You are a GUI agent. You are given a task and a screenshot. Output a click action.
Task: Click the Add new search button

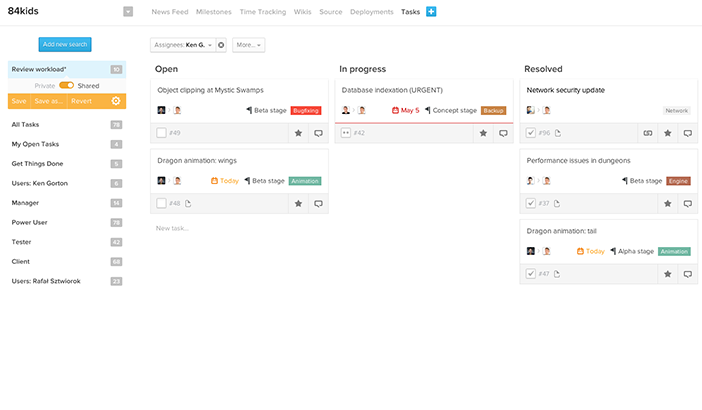pos(65,44)
